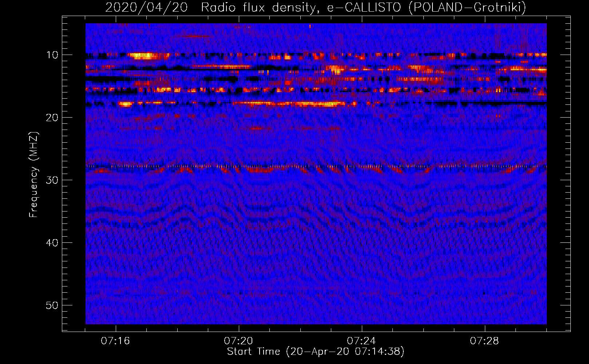Click the 50 MHz frequency tick label
The image size is (589, 364).
52,305
